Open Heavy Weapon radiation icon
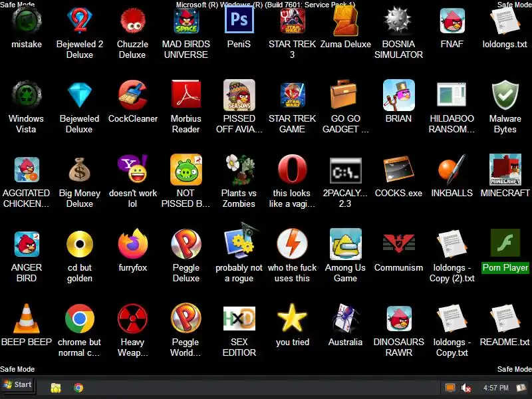The height and width of the screenshot is (399, 532). [x=132, y=319]
